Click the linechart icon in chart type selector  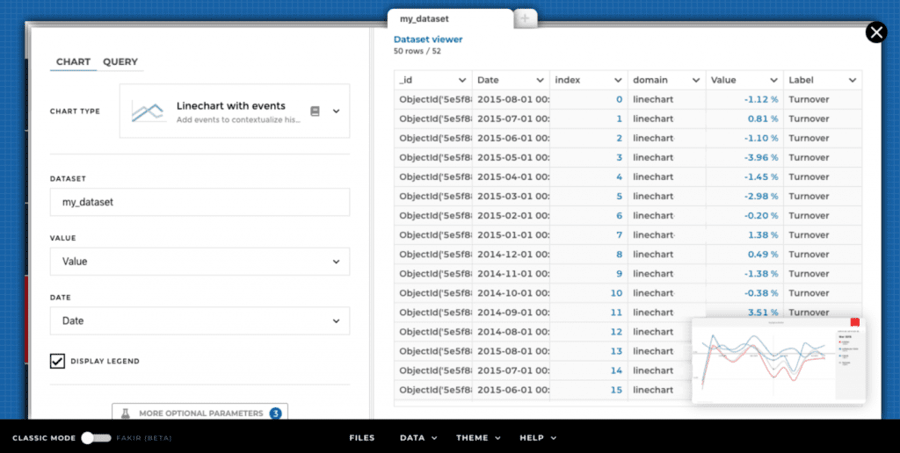click(148, 111)
